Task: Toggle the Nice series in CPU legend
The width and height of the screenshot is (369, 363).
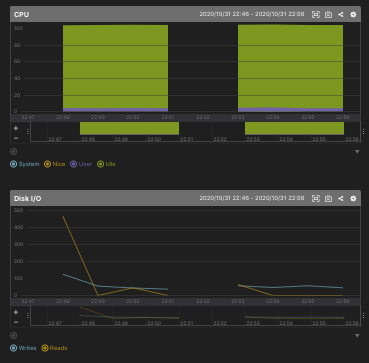Action: click(x=55, y=164)
